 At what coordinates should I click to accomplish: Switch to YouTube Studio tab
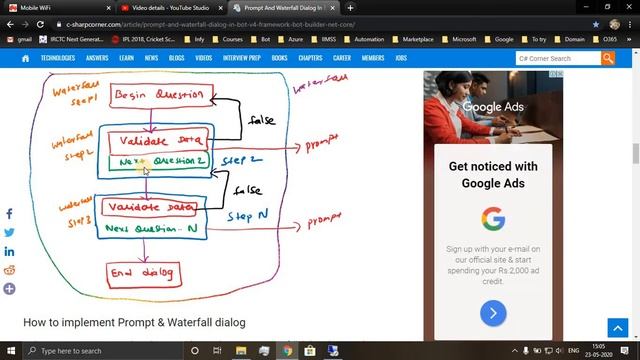[x=171, y=8]
